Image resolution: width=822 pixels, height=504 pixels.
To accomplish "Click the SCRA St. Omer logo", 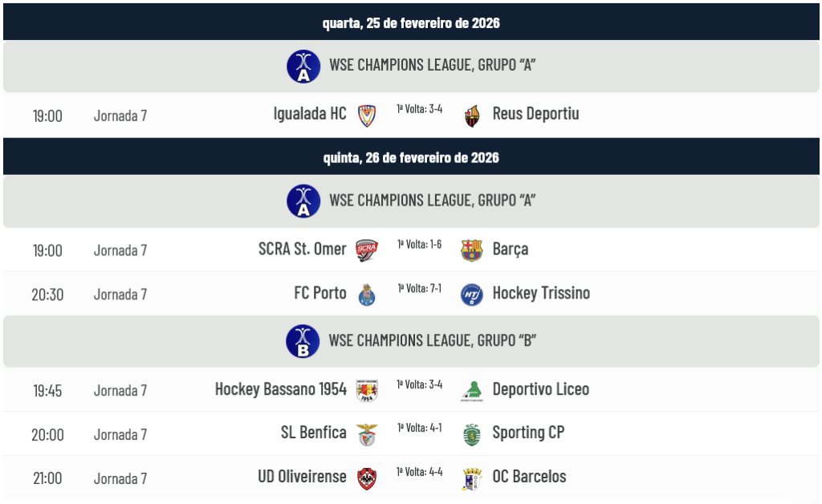I will [x=366, y=250].
